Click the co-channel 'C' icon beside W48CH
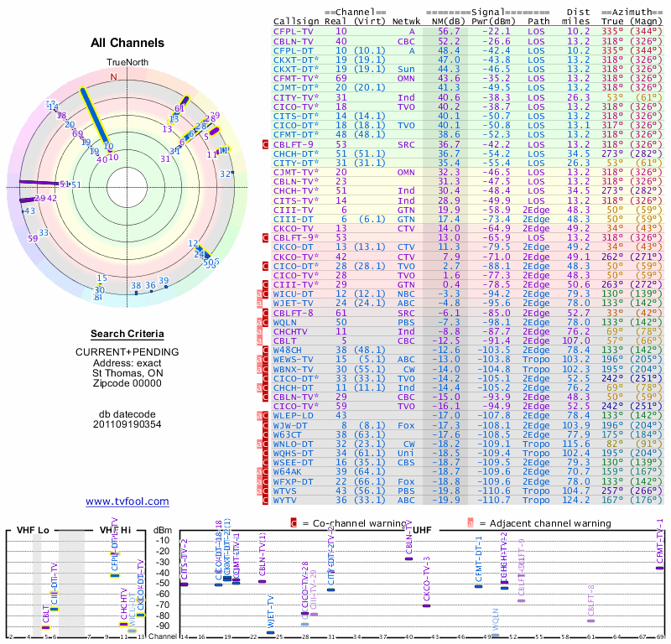This screenshot has height=644, width=671. click(x=265, y=350)
